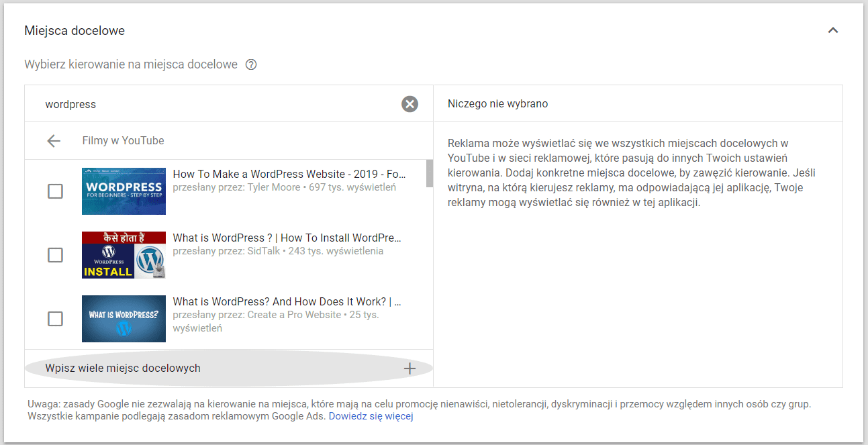Click the title What is WordPress And How Does It Work
868x445 pixels.
286,301
